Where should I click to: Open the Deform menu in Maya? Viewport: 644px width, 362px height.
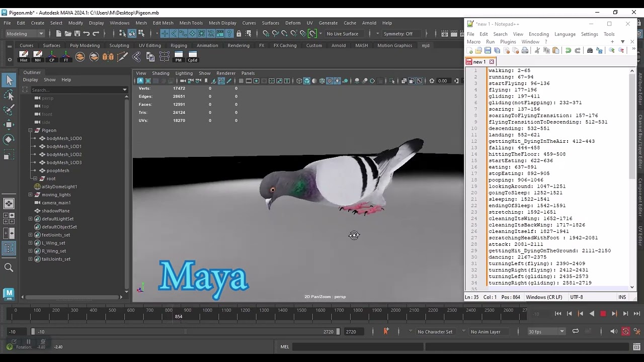coord(293,23)
